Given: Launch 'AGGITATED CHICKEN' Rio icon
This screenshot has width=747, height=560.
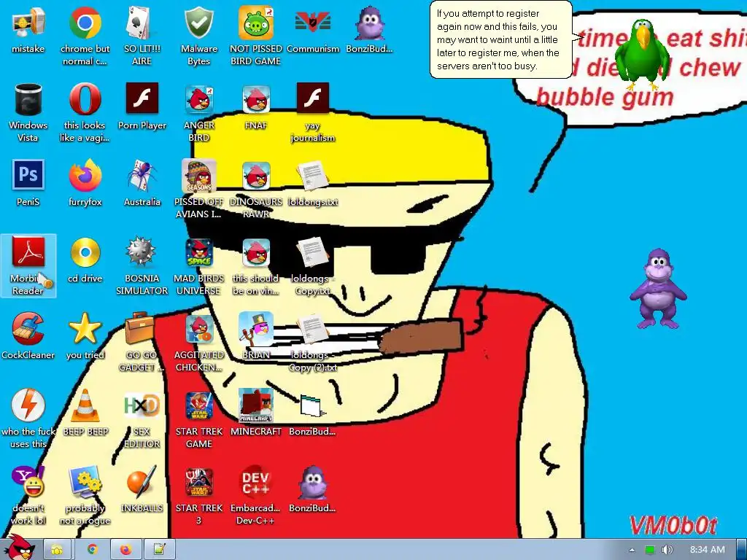Looking at the screenshot, I should pyautogui.click(x=198, y=343).
